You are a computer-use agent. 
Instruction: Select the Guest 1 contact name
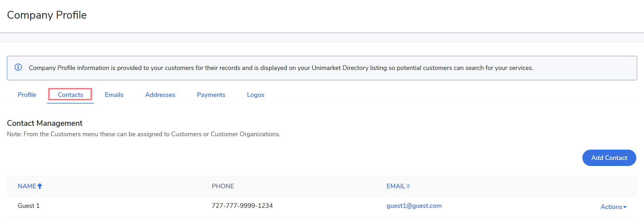coord(29,206)
